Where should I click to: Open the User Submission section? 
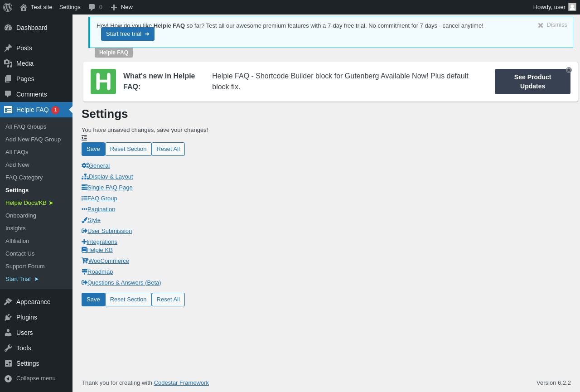tap(110, 231)
